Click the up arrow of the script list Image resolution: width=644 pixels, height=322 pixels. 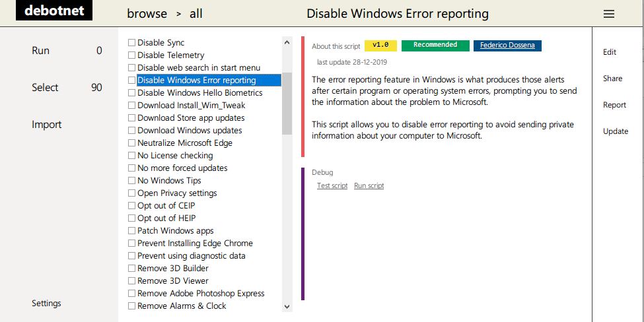point(287,42)
